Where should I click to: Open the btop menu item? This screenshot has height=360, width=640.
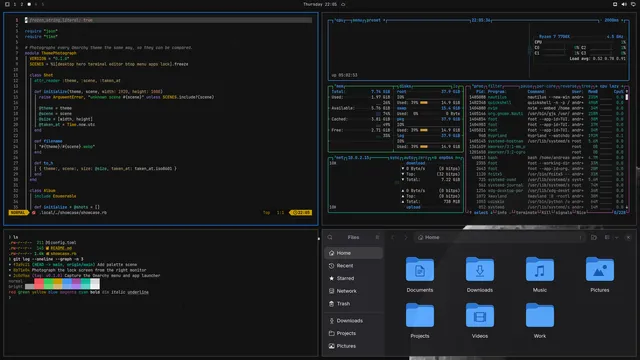tap(358, 20)
